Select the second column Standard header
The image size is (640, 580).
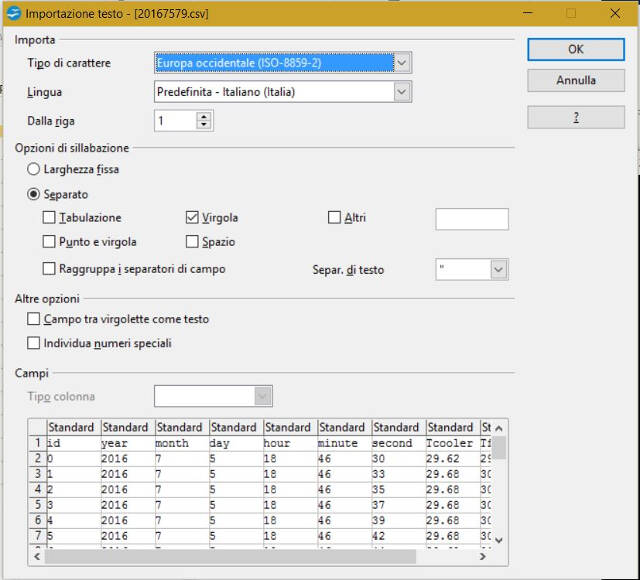pos(399,427)
